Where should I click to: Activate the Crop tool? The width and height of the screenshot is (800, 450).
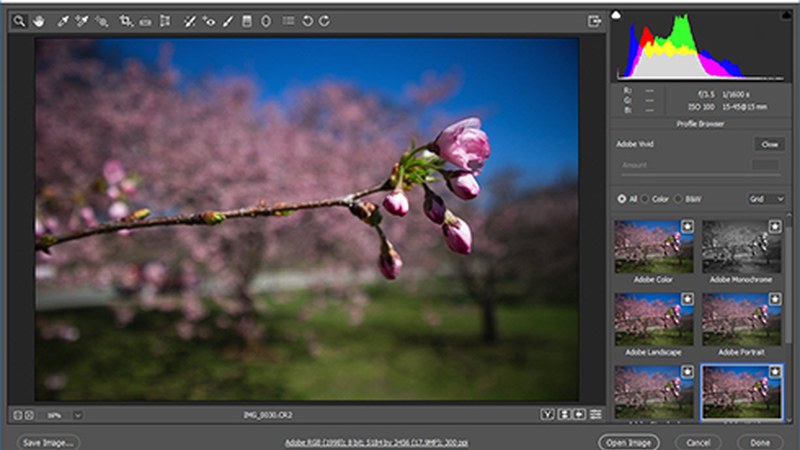(x=125, y=20)
